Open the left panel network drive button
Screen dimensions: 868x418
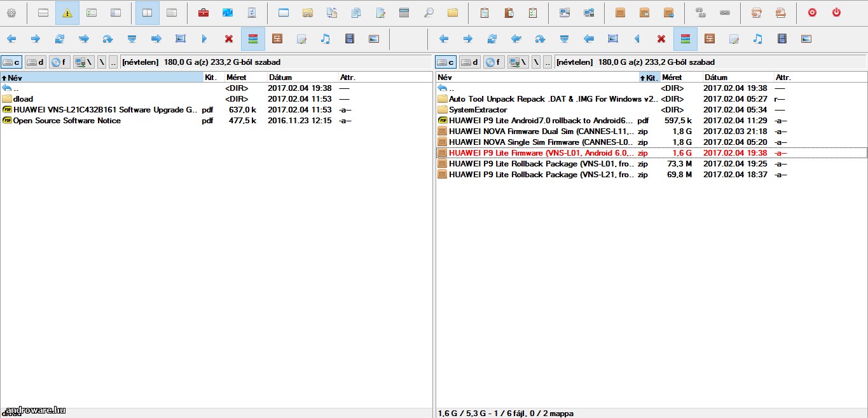83,62
